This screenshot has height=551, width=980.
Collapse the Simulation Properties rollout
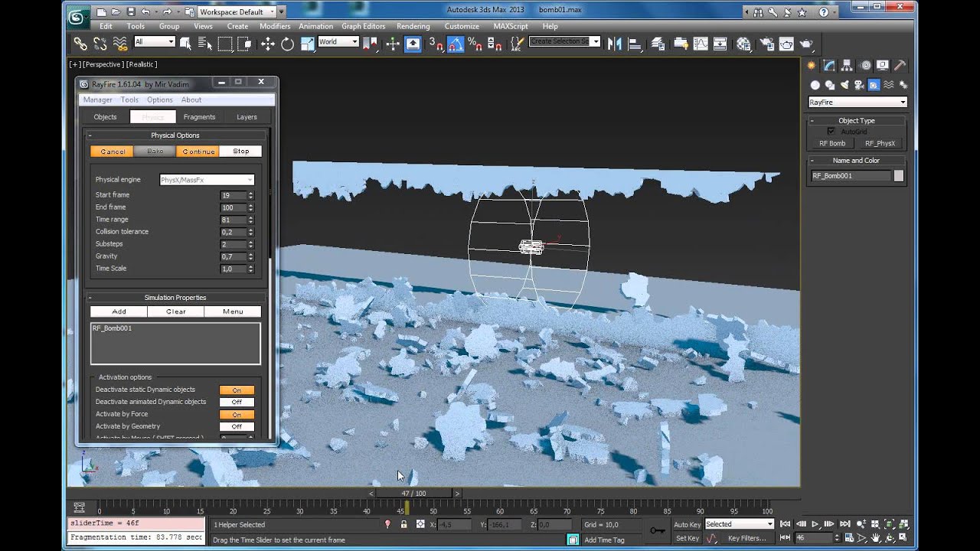(175, 298)
